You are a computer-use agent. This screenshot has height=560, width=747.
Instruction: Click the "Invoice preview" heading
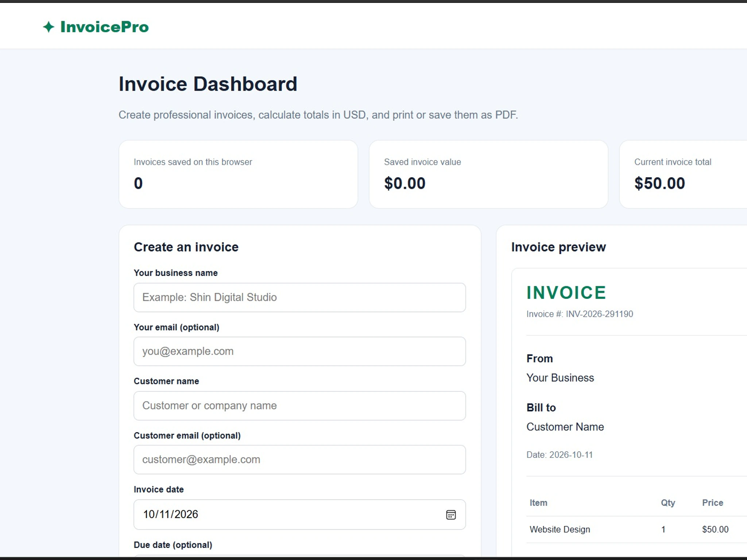coord(558,247)
